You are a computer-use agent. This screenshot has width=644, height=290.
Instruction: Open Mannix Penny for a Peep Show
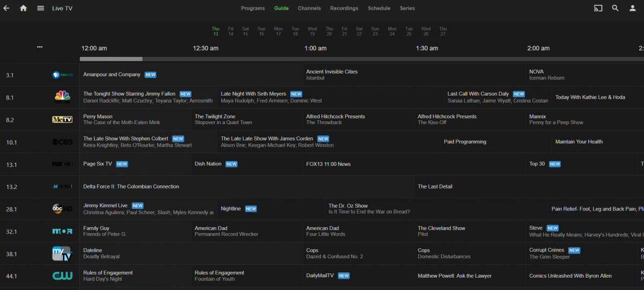click(585, 119)
